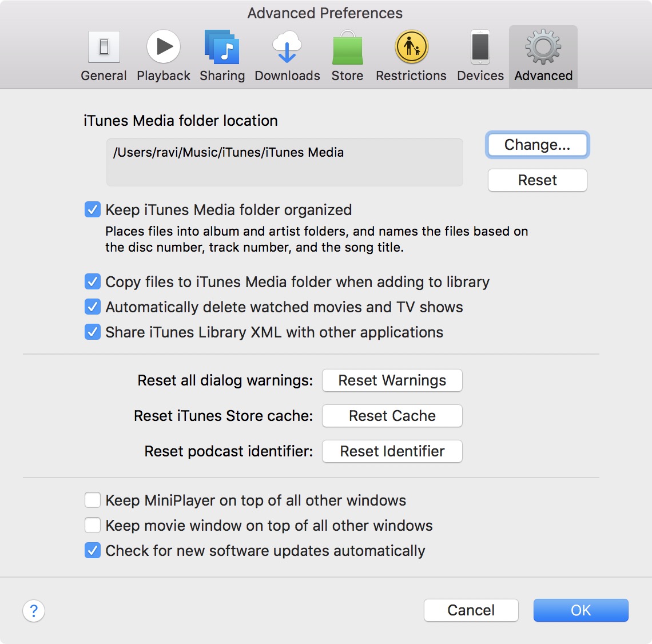
Task: Open Playback preferences pane icon
Action: 164,46
